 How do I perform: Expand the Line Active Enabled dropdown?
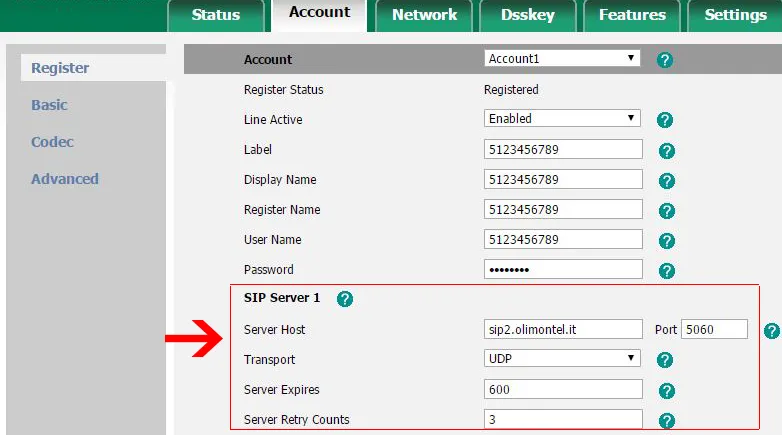pyautogui.click(x=561, y=118)
